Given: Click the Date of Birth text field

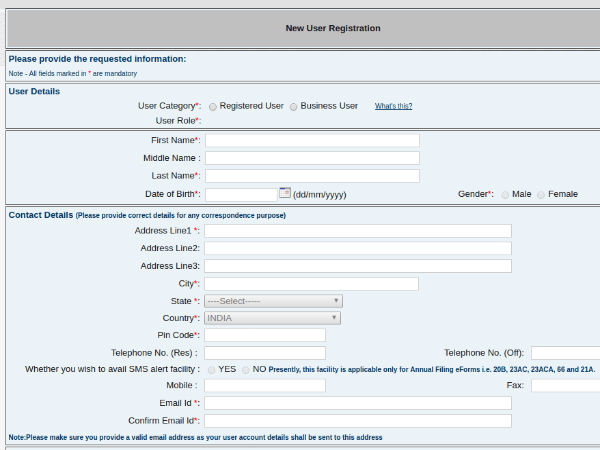Looking at the screenshot, I should 240,194.
